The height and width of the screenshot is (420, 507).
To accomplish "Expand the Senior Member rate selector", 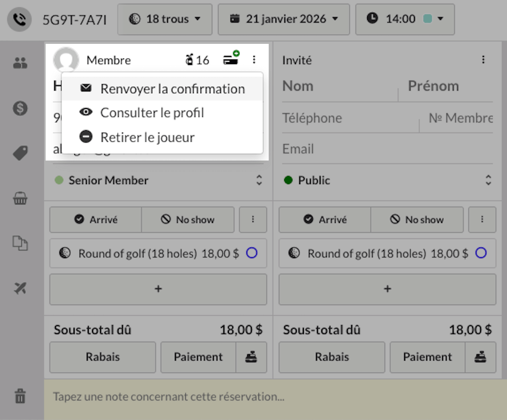I will point(158,180).
